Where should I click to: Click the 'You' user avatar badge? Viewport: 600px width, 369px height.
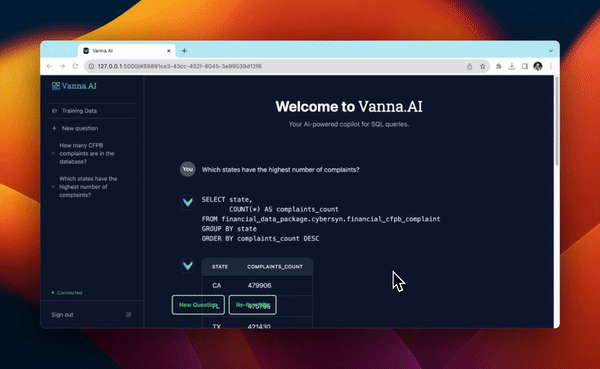[x=188, y=169]
